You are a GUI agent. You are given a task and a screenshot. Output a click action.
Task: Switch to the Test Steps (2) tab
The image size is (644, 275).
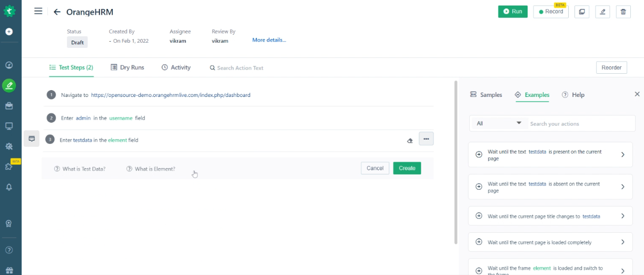click(71, 67)
